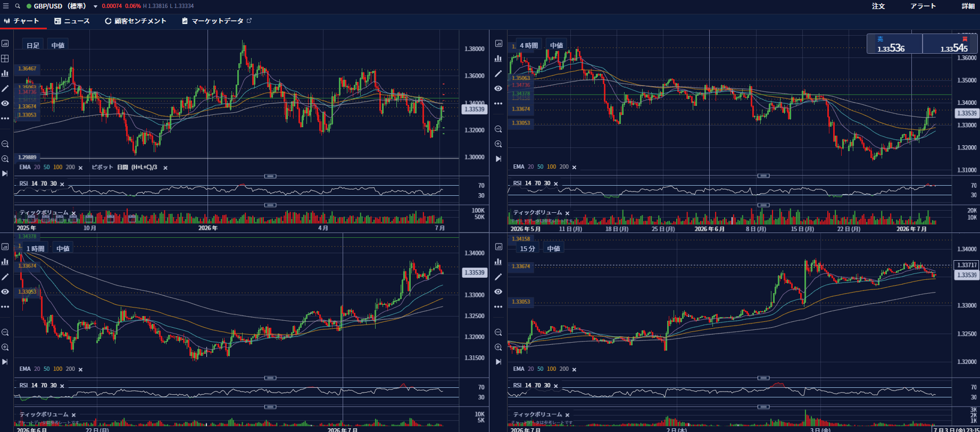Image resolution: width=980 pixels, height=432 pixels.
Task: Open indicators icon in 4-hour chart
Action: 499,59
